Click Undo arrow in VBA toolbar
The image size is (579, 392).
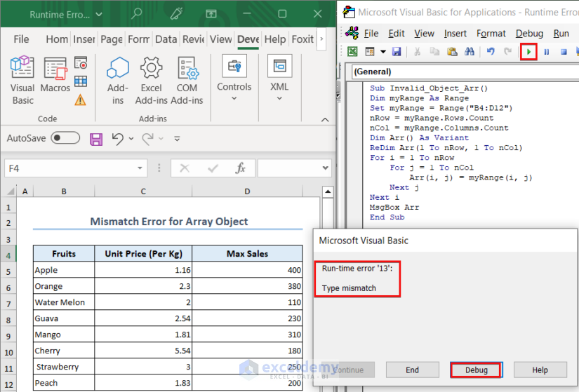pyautogui.click(x=491, y=52)
